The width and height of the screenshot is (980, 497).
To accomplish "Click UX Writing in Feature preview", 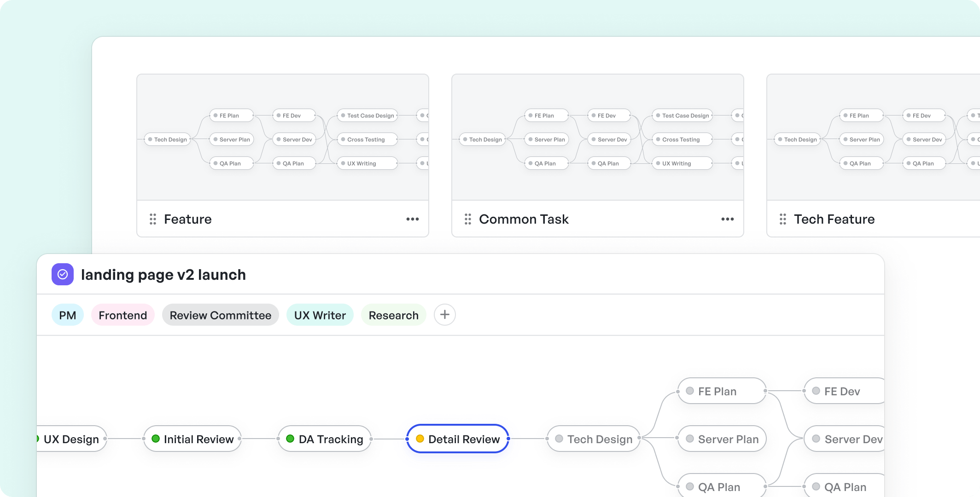I will point(367,163).
